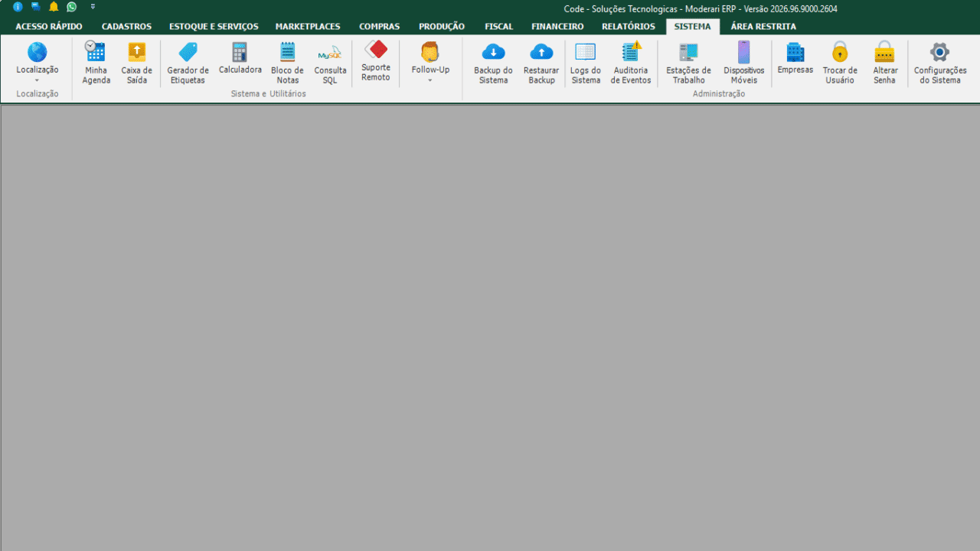Click the Follow-Up icon
The height and width of the screenshot is (551, 980).
coord(430,51)
